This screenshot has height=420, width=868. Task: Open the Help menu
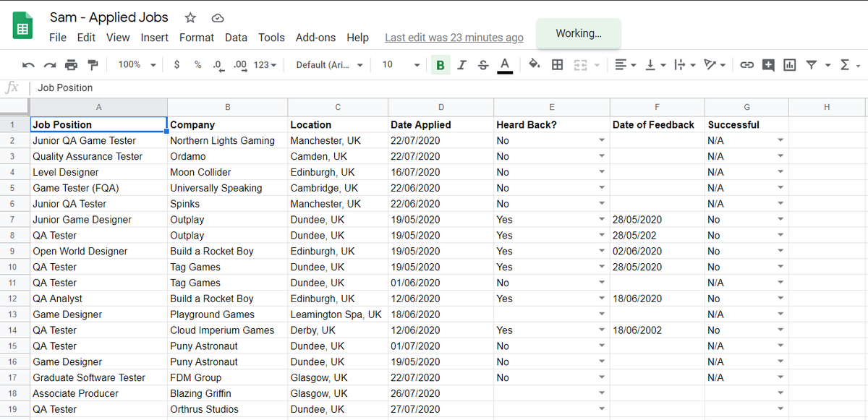pos(357,38)
